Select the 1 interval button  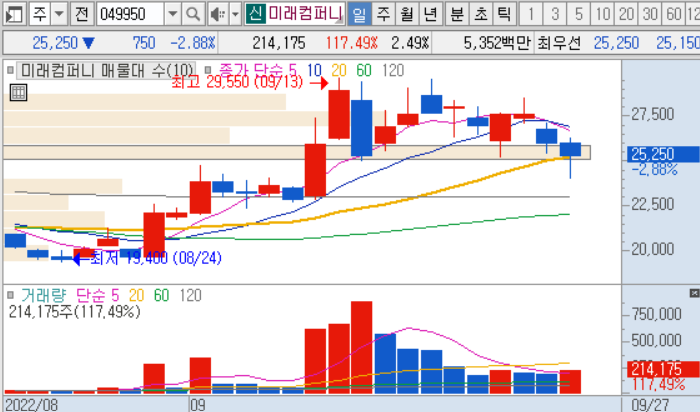(x=531, y=14)
